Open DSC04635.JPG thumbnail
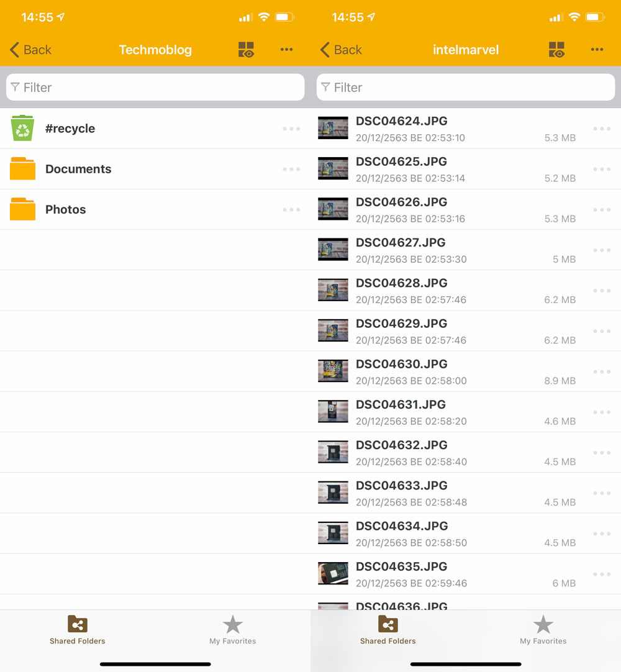621x672 pixels. click(x=333, y=574)
